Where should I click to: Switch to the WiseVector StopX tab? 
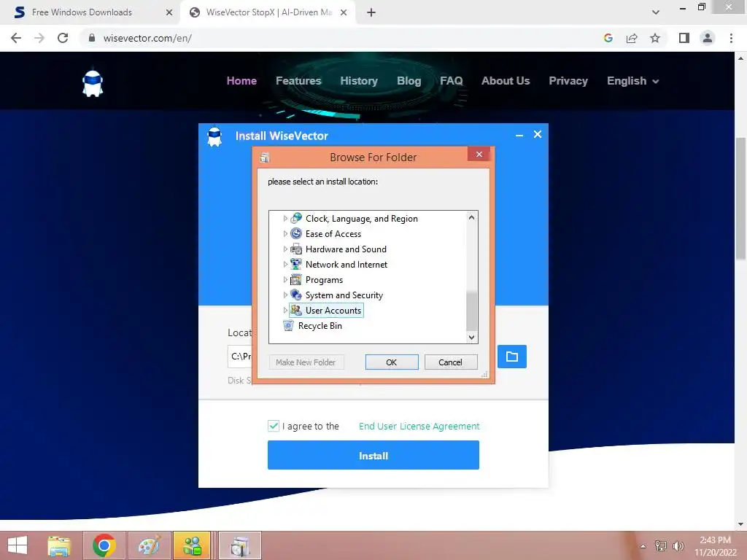coord(269,12)
